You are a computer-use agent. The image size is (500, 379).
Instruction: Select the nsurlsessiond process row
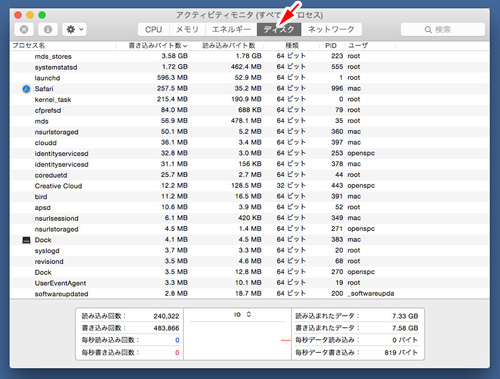[249, 218]
